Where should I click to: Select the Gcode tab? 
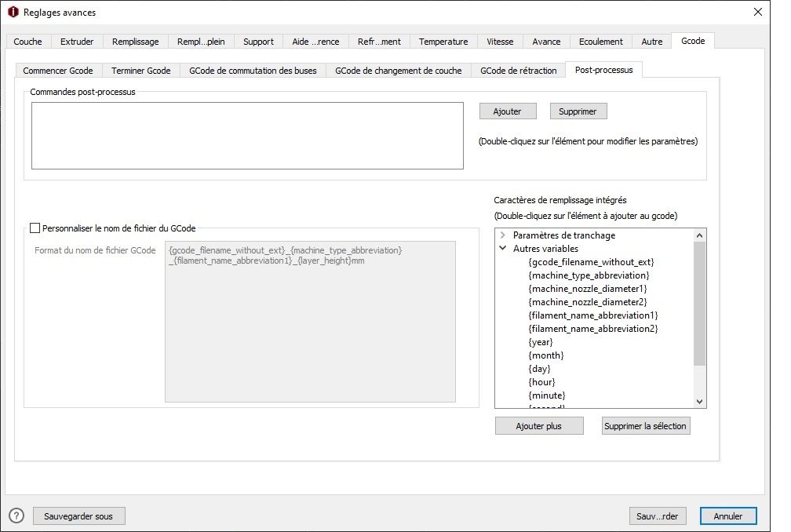pyautogui.click(x=693, y=41)
